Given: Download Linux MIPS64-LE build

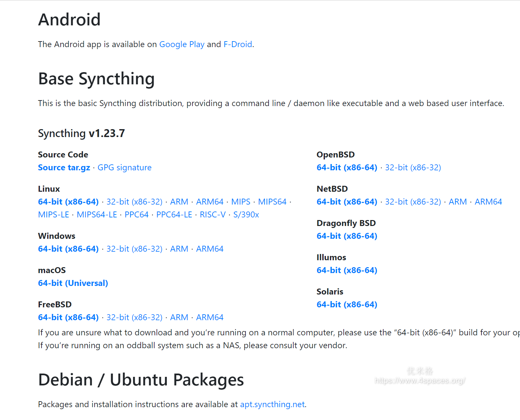Looking at the screenshot, I should 97,215.
